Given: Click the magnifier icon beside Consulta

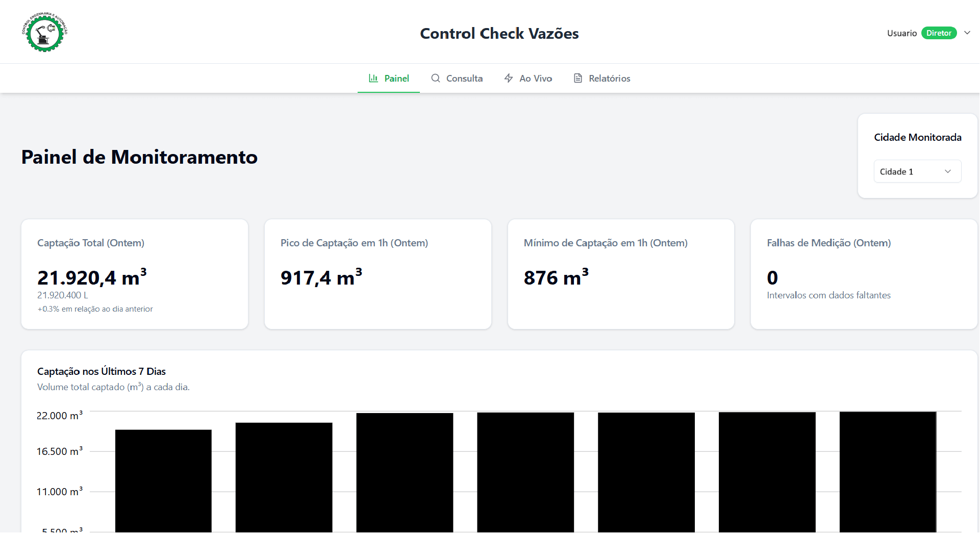Looking at the screenshot, I should 436,78.
